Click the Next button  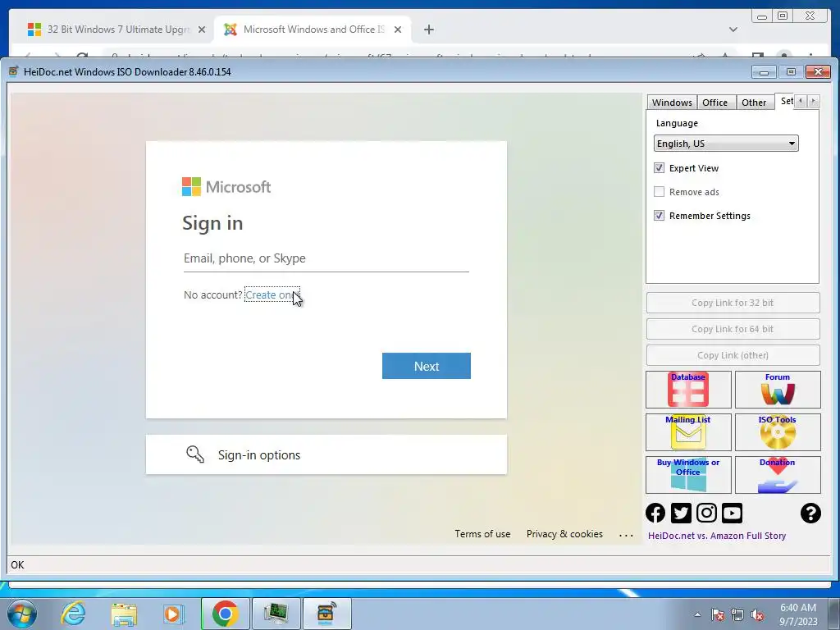(x=427, y=366)
